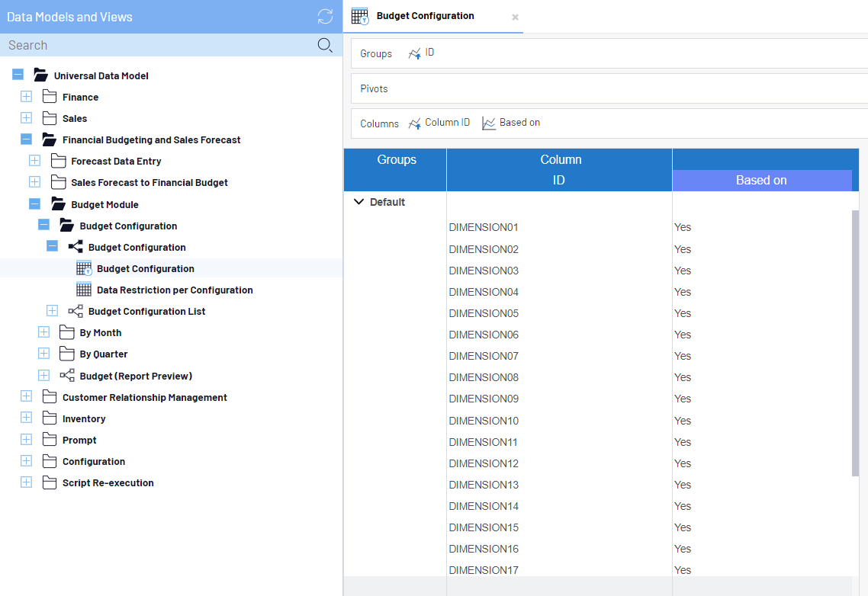Click the Budget Configuration List diagram icon

pos(76,311)
